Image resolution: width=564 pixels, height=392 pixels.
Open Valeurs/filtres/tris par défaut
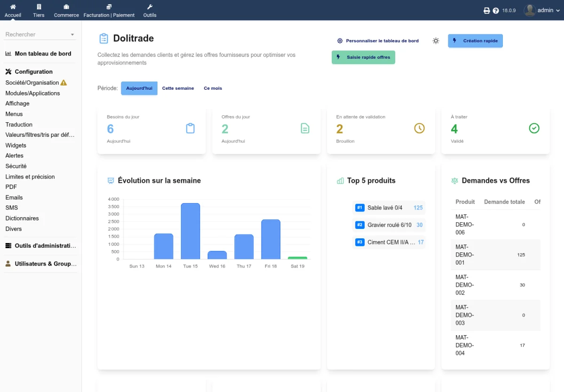coord(40,135)
